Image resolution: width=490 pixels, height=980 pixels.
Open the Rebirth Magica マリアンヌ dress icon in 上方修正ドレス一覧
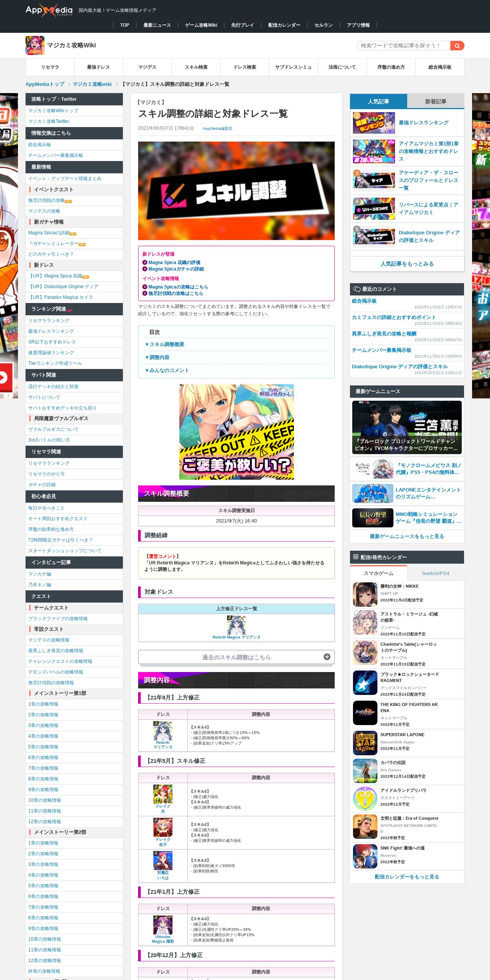click(236, 625)
